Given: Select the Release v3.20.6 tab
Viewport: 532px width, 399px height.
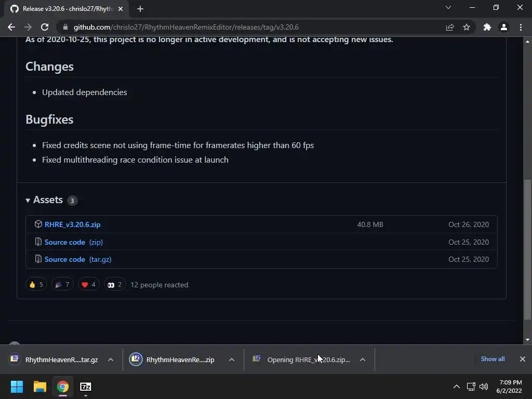Looking at the screenshot, I should 66,9.
